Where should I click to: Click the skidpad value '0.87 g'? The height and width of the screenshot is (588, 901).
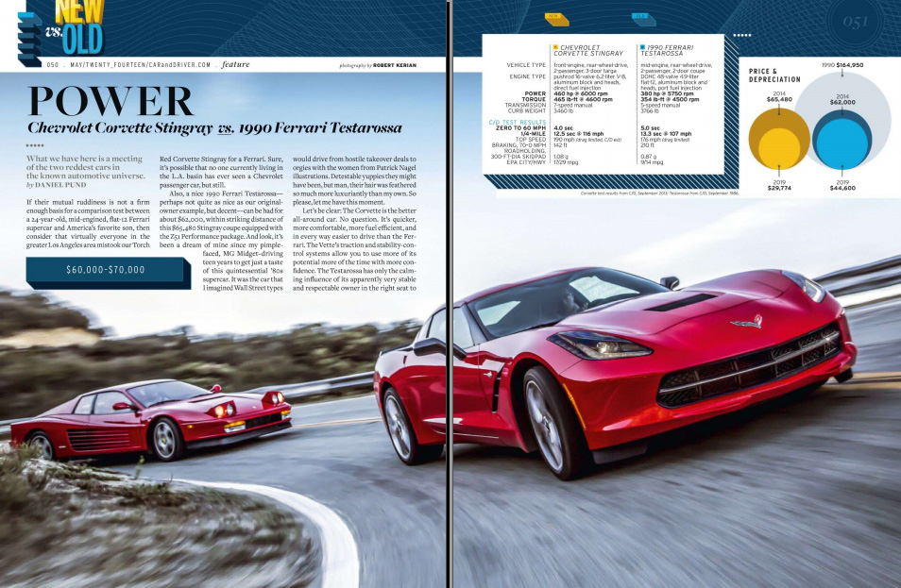click(x=649, y=157)
